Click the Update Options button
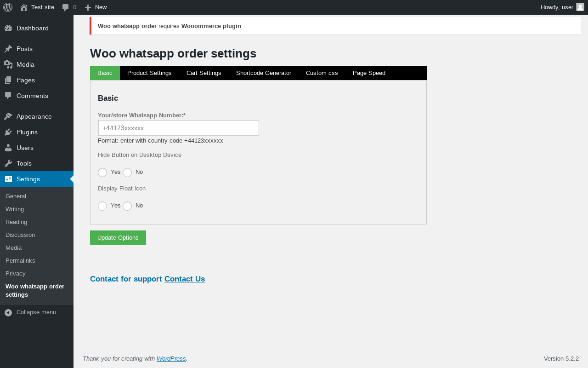Screen dimensions: 588x368 pyautogui.click(x=118, y=238)
